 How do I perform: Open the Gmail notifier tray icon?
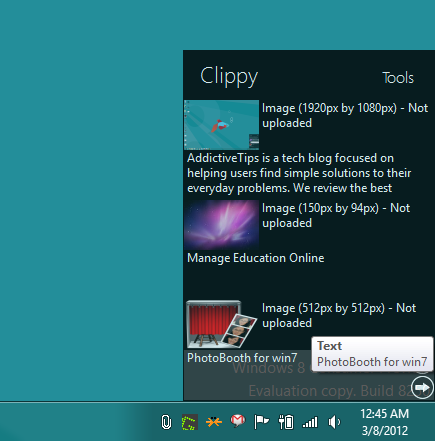(x=238, y=421)
